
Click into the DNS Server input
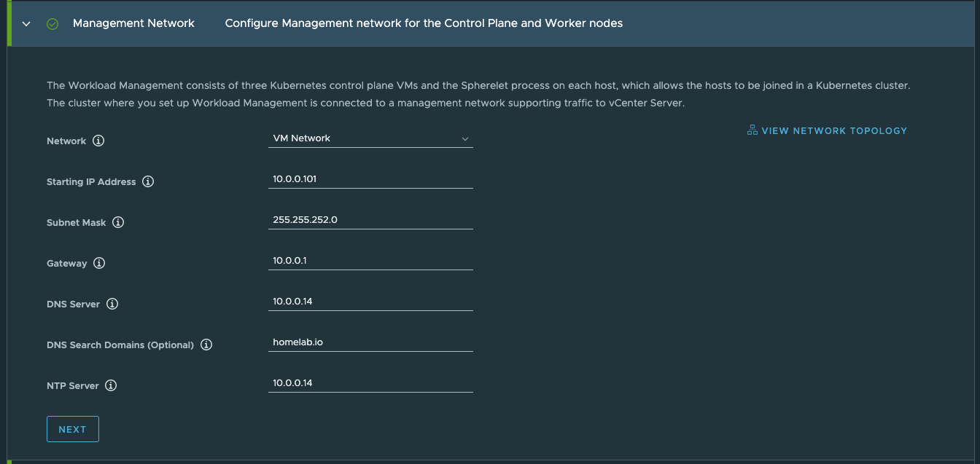coord(370,302)
